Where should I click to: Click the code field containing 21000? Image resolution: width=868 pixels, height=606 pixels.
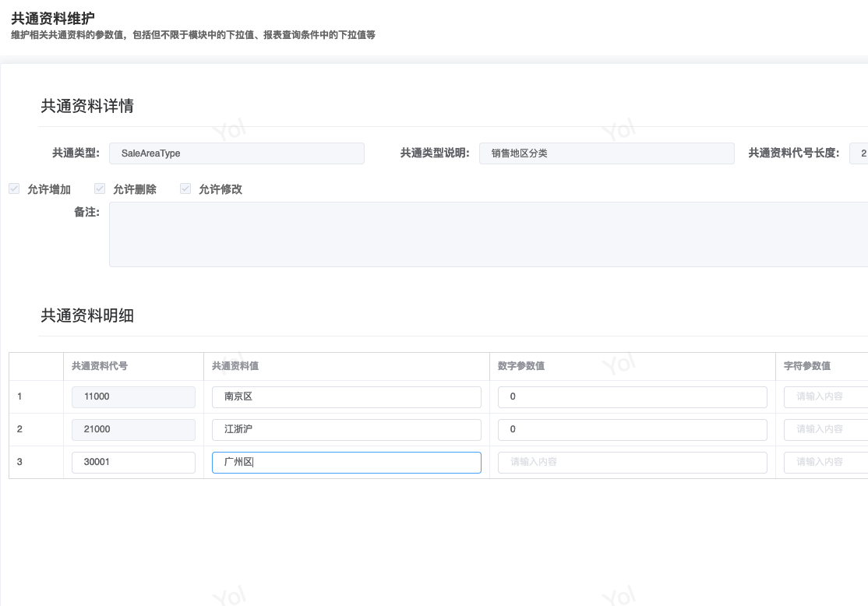133,429
